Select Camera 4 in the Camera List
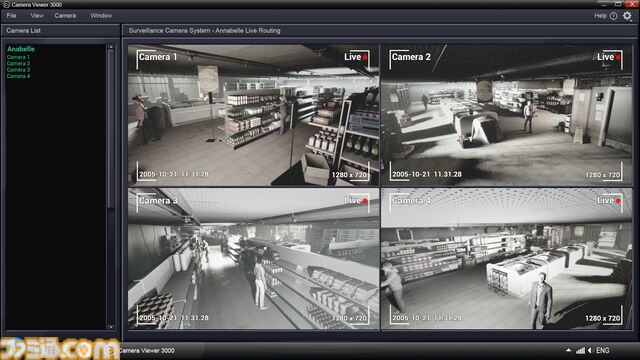The height and width of the screenshot is (360, 640). [18, 76]
